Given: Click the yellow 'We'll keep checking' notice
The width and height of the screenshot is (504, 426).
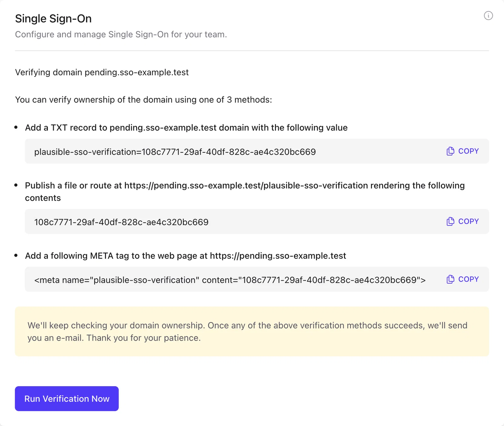Looking at the screenshot, I should (x=252, y=331).
